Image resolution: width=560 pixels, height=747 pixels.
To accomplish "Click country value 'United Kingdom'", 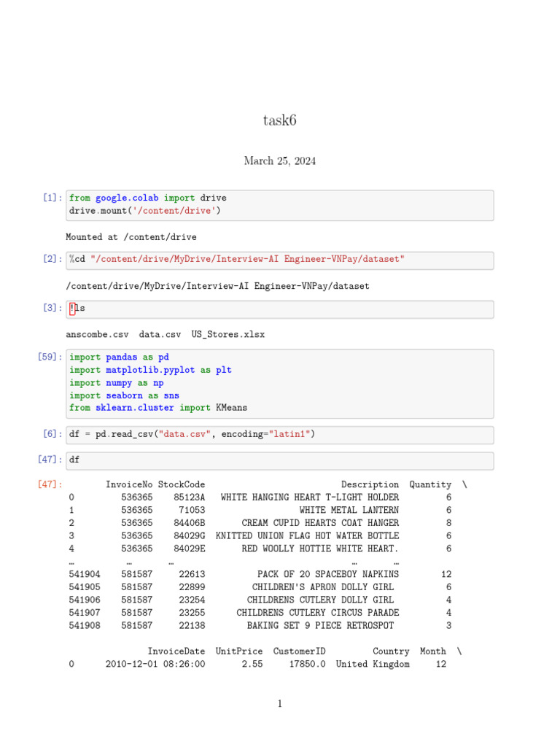I will (x=373, y=664).
